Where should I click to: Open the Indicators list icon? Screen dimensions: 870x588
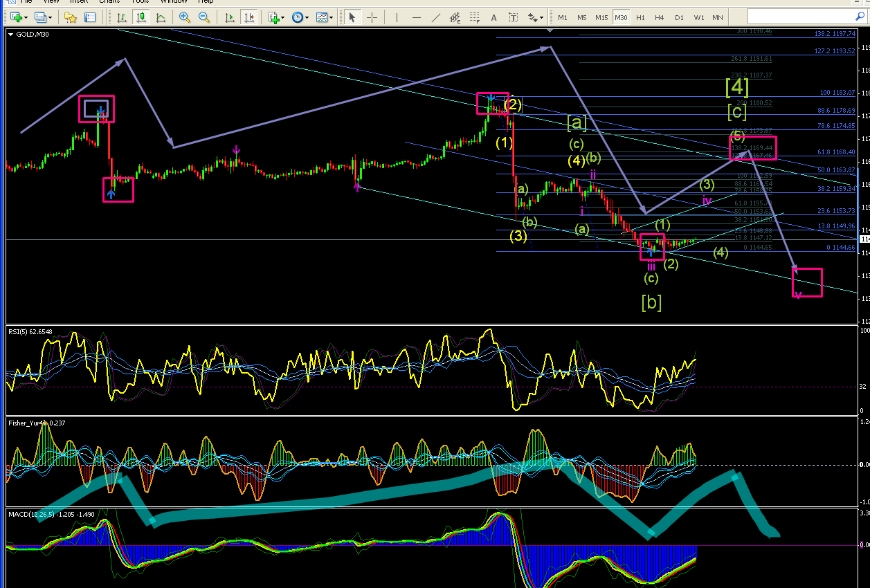(274, 17)
